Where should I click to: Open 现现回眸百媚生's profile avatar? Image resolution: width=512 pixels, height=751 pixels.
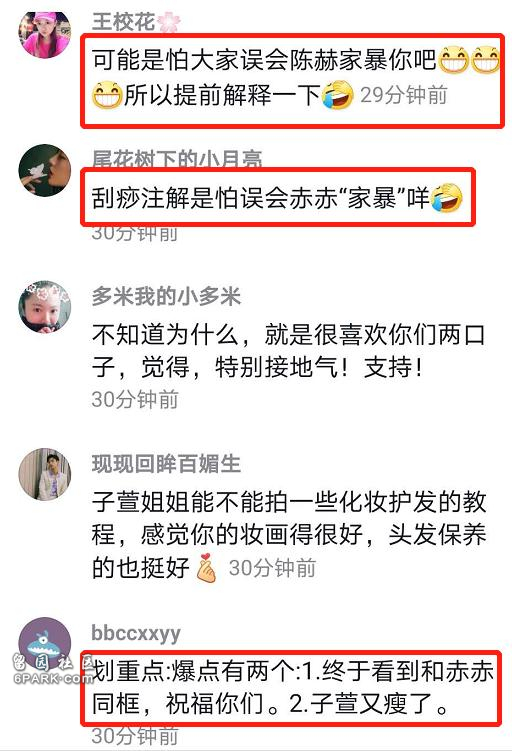click(x=45, y=474)
